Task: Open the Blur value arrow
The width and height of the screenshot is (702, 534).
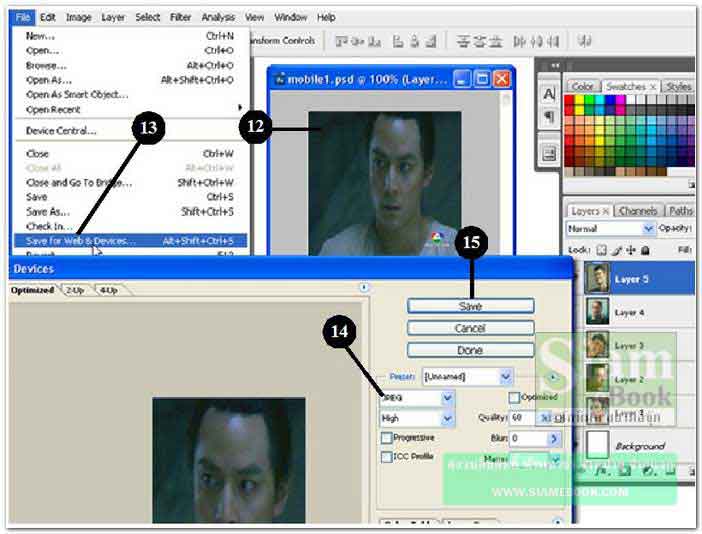Action: (x=554, y=438)
